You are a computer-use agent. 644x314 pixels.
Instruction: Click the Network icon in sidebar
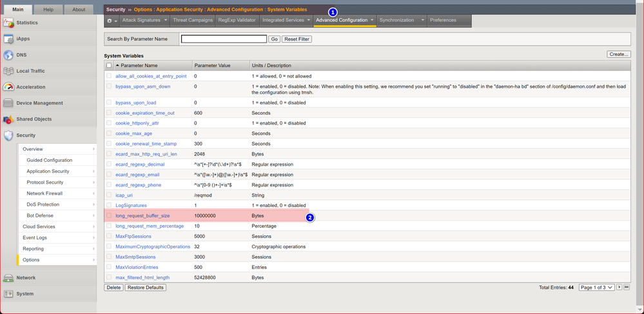(x=8, y=278)
